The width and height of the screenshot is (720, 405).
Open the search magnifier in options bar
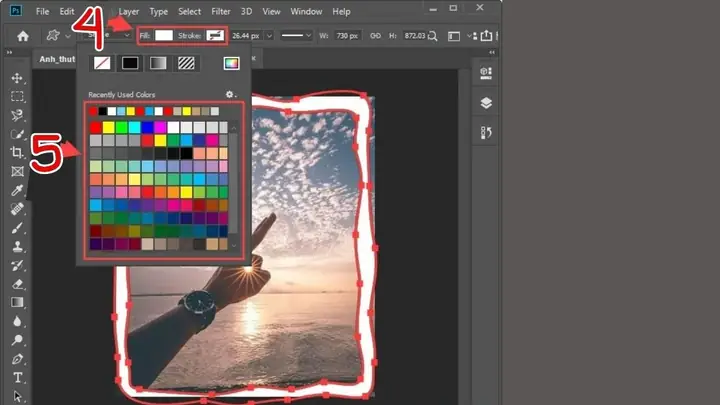[x=432, y=36]
